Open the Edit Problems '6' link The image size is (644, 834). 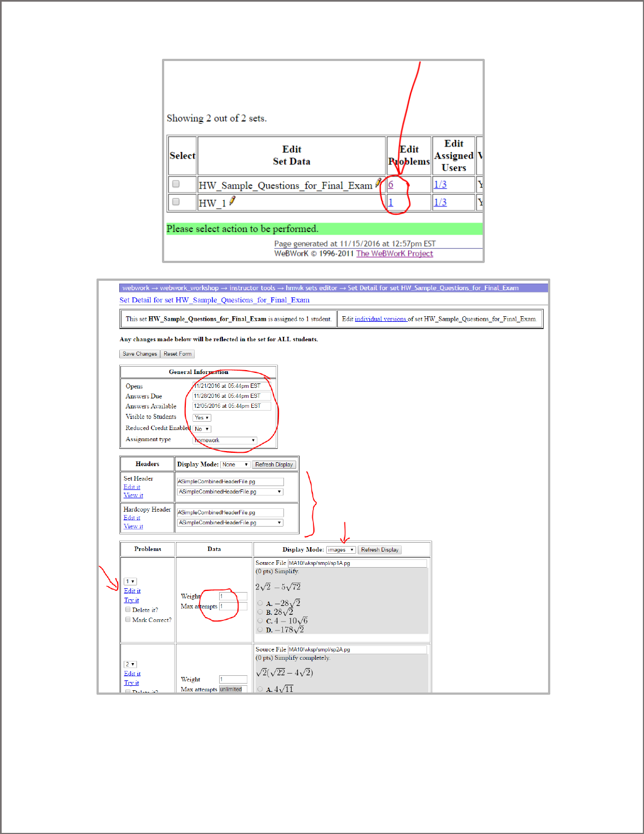pyautogui.click(x=391, y=184)
